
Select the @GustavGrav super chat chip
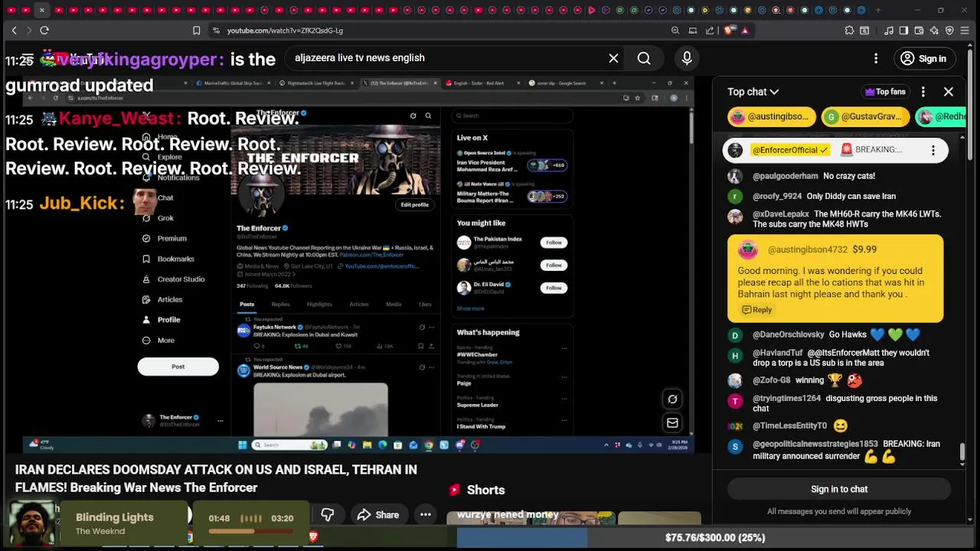click(x=864, y=116)
